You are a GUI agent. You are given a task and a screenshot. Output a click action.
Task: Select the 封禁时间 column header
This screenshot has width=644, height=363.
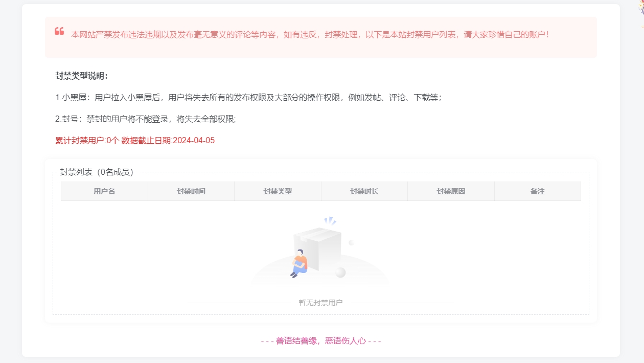[x=191, y=191]
